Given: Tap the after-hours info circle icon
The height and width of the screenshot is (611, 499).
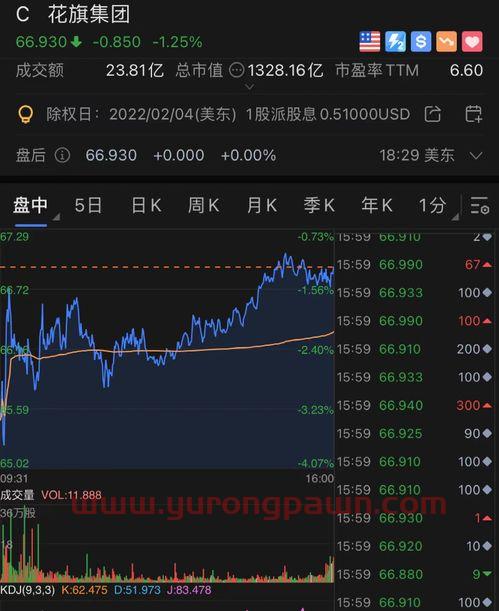Looking at the screenshot, I should click(x=62, y=155).
